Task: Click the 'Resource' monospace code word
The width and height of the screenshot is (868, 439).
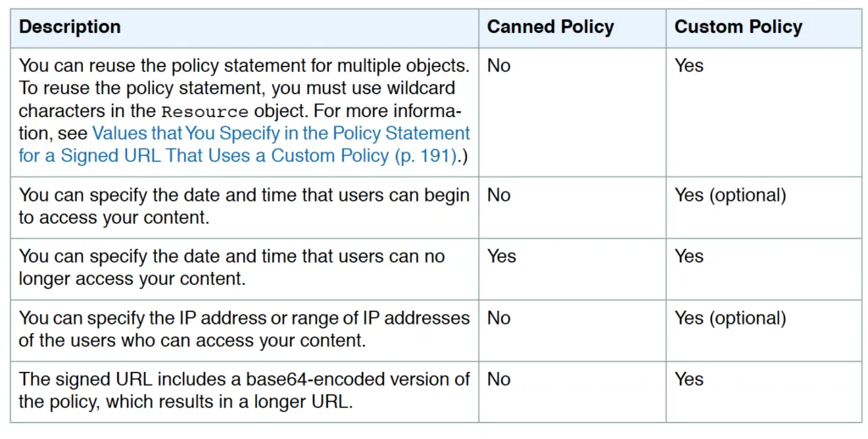Action: tap(205, 112)
